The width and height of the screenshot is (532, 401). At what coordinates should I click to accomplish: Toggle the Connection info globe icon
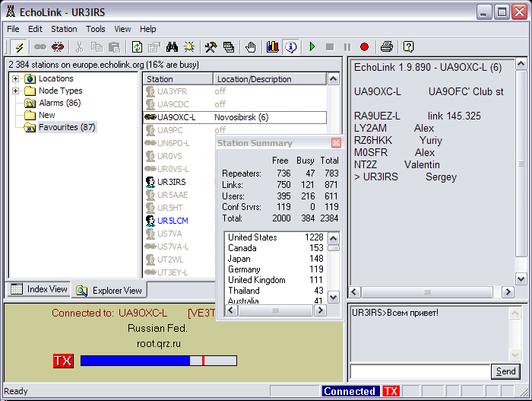point(291,47)
